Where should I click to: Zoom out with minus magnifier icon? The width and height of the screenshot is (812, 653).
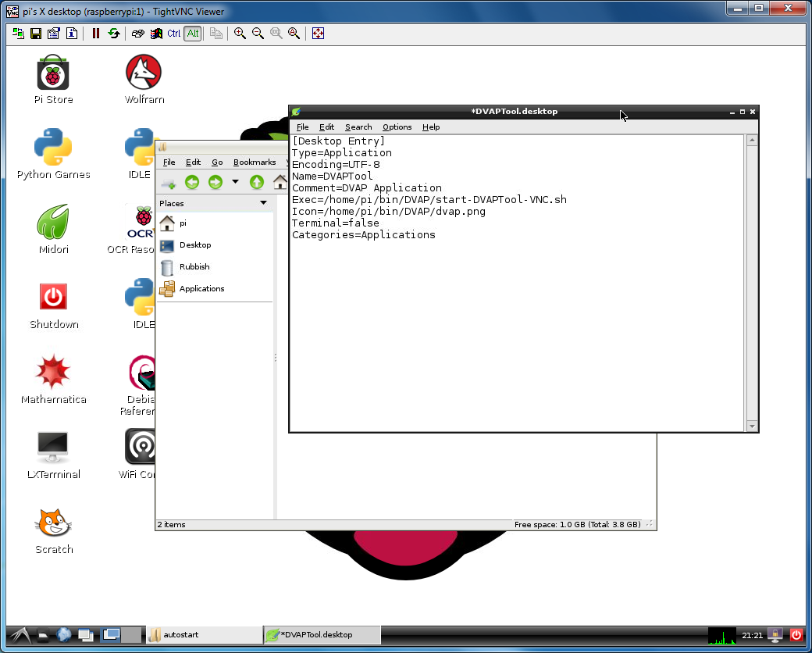(258, 34)
